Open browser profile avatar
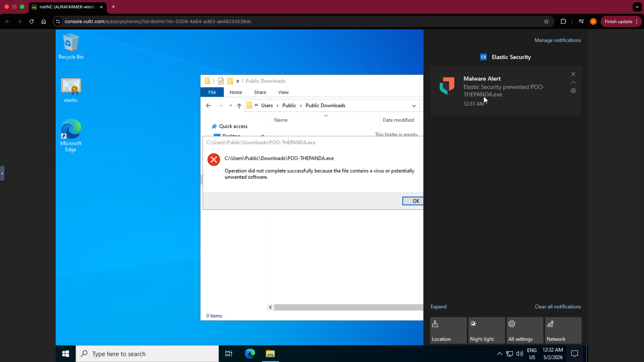The image size is (644, 362). tap(593, 21)
